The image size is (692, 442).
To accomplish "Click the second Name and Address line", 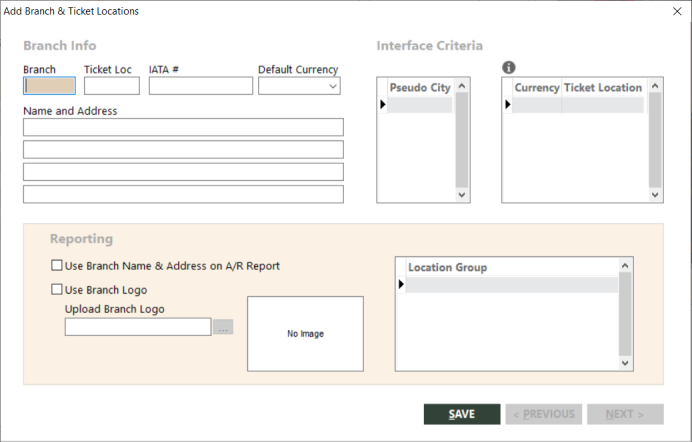I will click(x=183, y=150).
